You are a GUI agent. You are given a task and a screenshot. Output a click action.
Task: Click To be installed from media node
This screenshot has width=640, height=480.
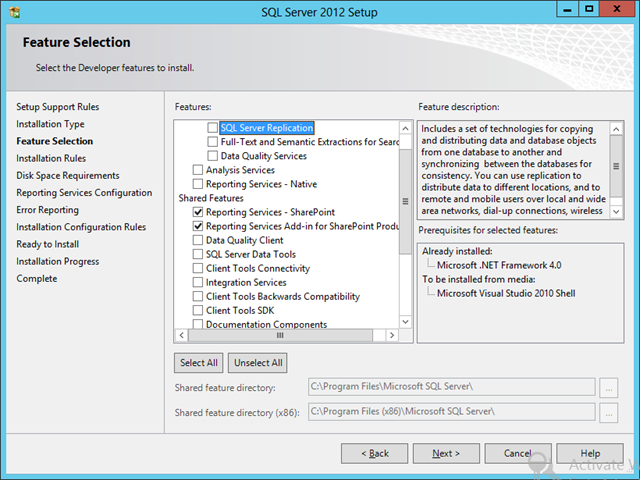(478, 280)
